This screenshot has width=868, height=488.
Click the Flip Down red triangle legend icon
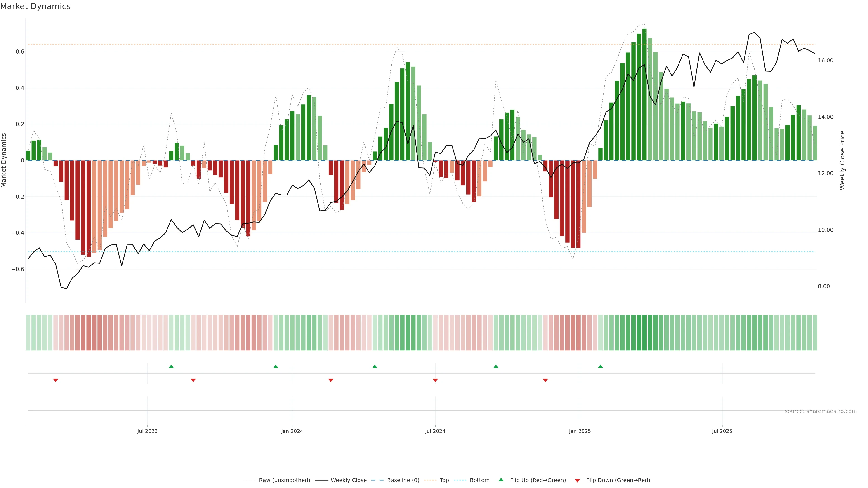[577, 481]
